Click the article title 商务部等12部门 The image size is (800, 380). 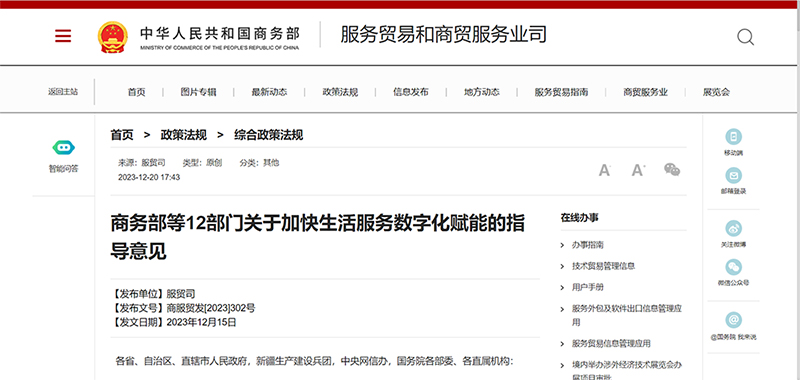point(317,237)
